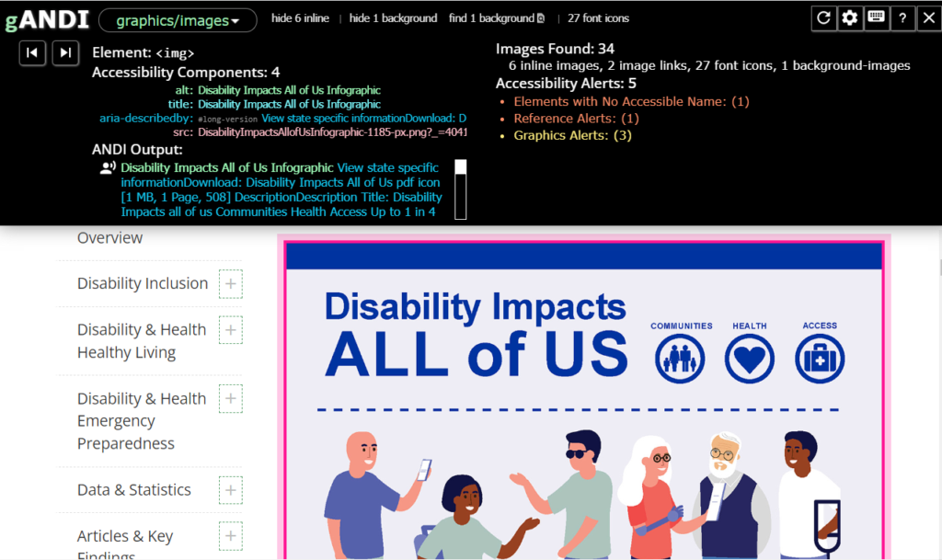942x560 pixels.
Task: Select Overview in the sidebar navigation
Action: 109,237
